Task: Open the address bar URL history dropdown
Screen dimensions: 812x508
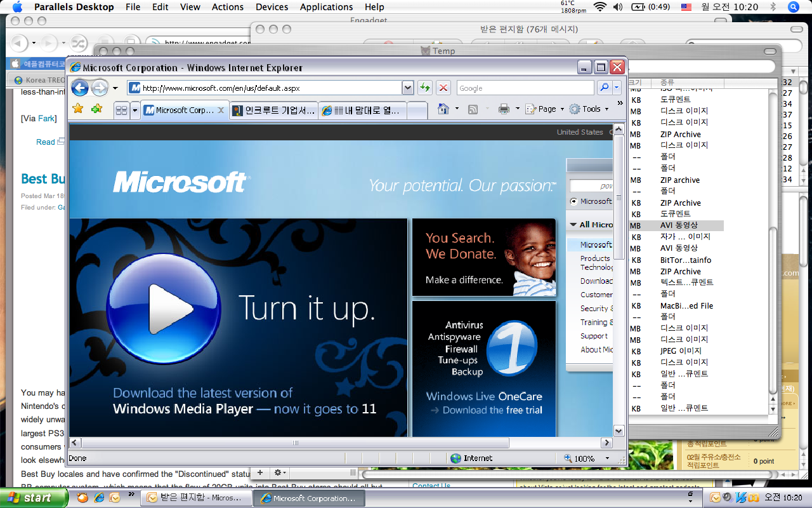Action: tap(407, 88)
